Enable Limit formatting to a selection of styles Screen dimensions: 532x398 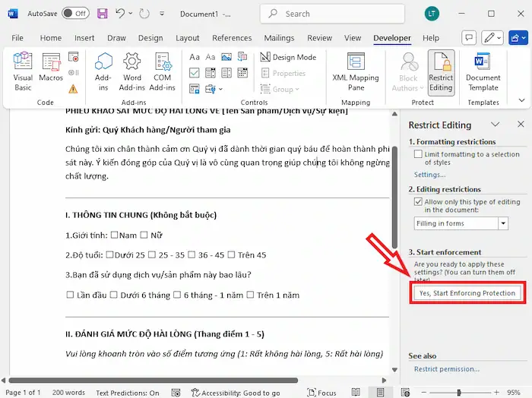[418, 154]
